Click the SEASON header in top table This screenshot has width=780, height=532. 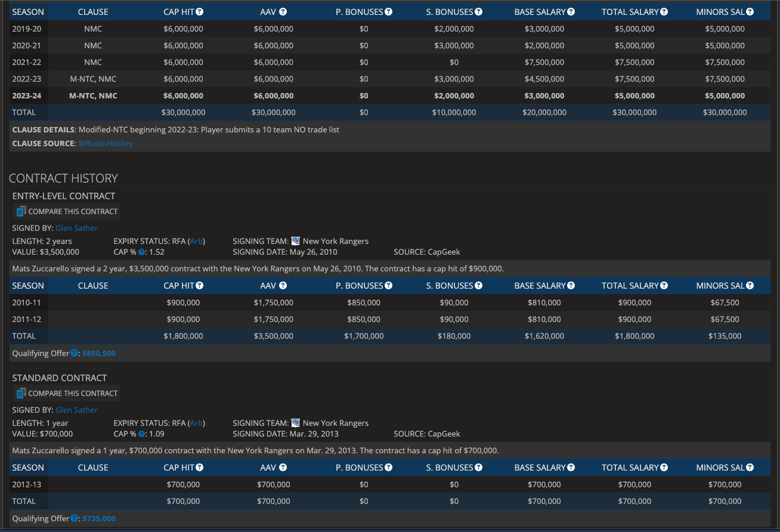coord(28,11)
